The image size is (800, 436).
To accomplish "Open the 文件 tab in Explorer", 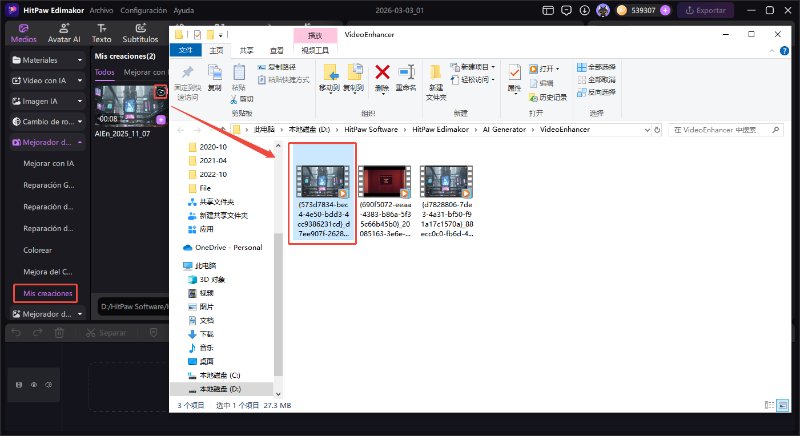I will coord(186,50).
